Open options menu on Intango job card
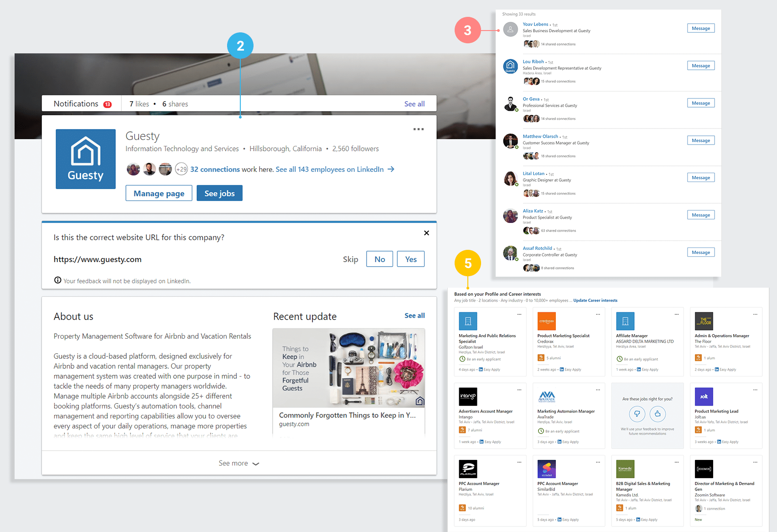777x532 pixels. tap(519, 390)
